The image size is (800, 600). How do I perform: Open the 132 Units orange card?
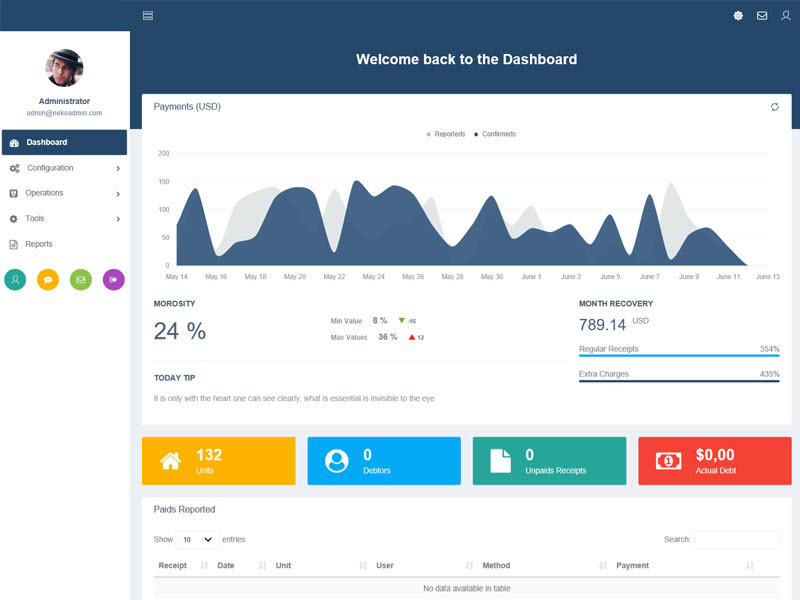218,461
